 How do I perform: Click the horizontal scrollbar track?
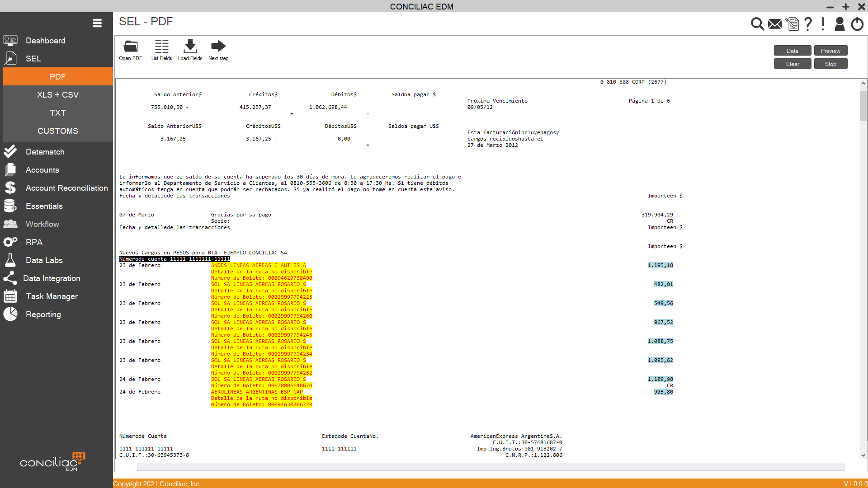(x=491, y=466)
